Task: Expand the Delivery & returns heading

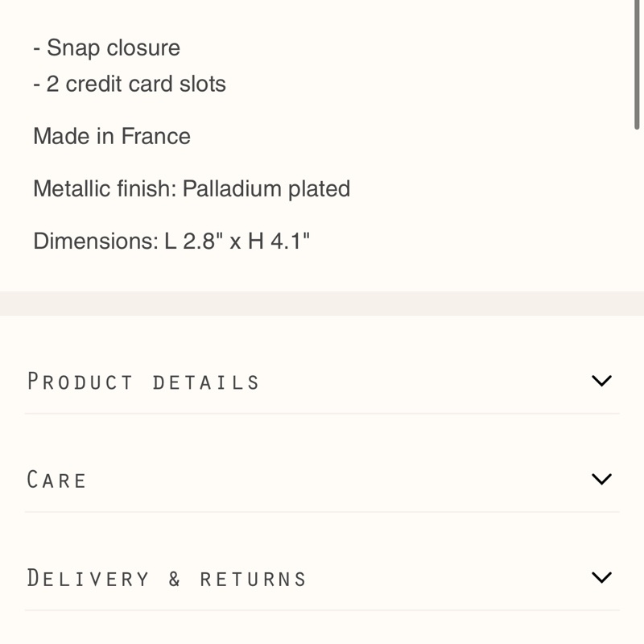Action: point(167,578)
